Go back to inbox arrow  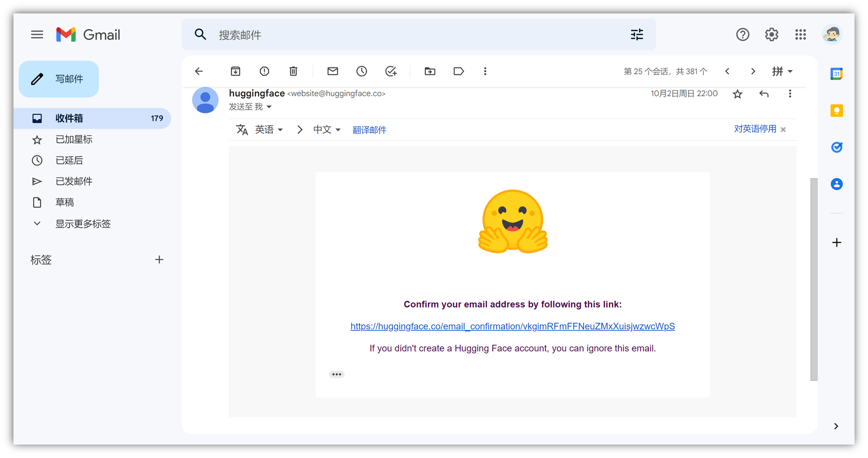(199, 71)
